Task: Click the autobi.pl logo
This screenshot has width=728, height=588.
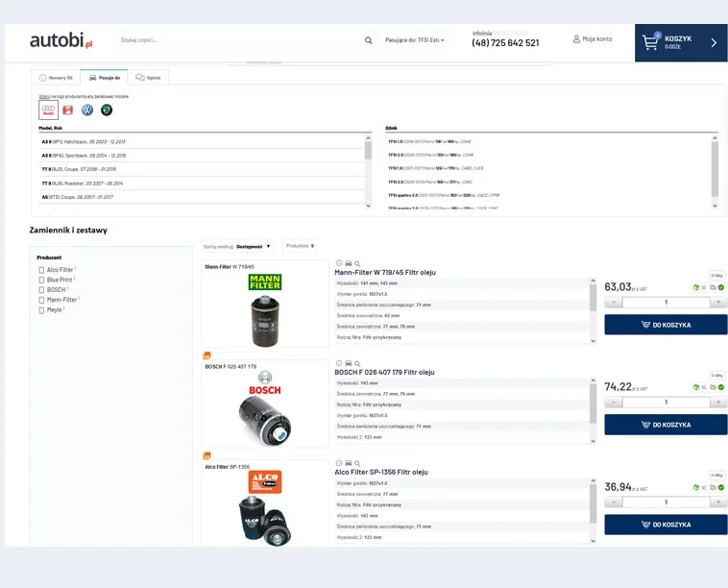Action: pos(61,41)
